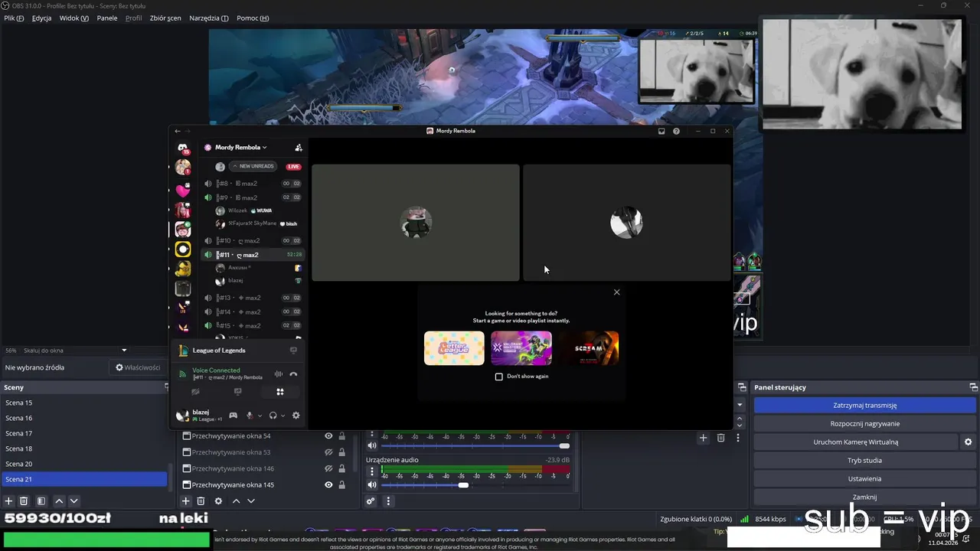Select Scena 17 in scenes list

tap(83, 433)
